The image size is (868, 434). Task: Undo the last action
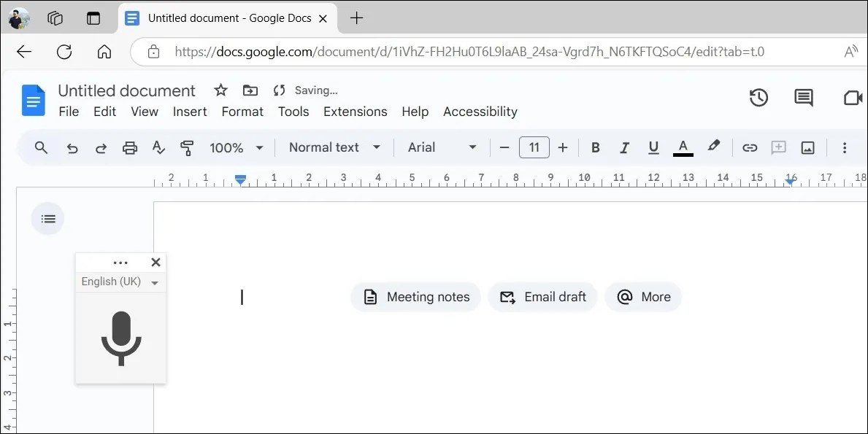(72, 147)
